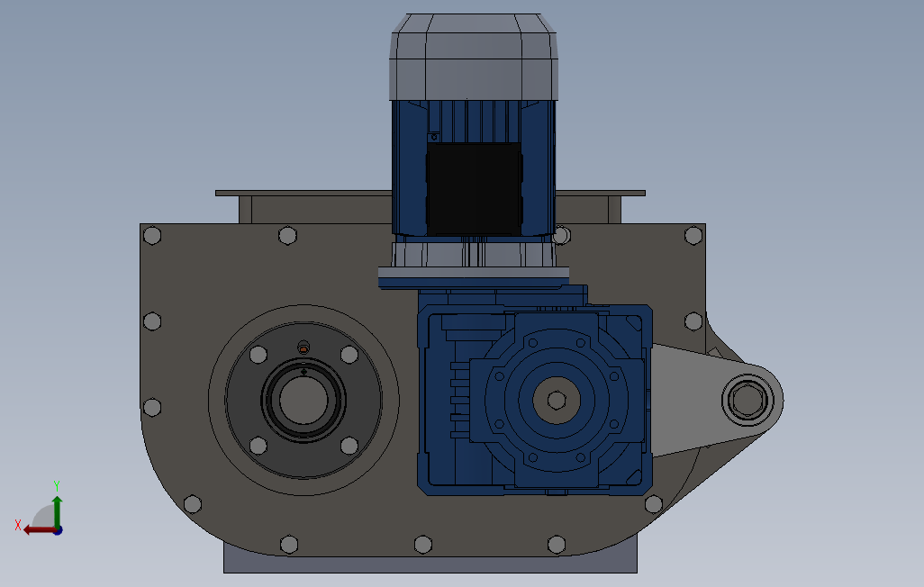Select the gray motor mounting flange
Viewport: 924px width, 587px height.
coord(473,272)
